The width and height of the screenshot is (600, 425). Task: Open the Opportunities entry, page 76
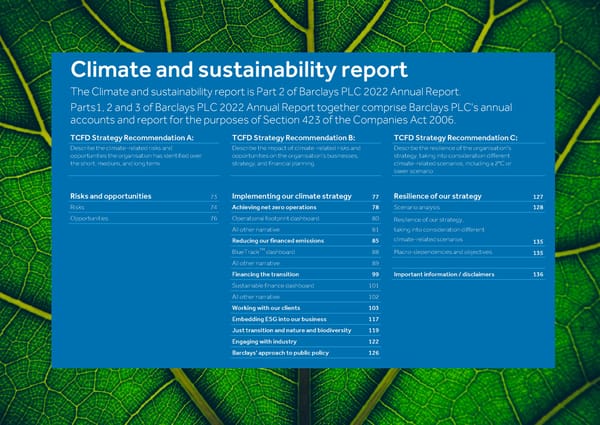(x=90, y=219)
